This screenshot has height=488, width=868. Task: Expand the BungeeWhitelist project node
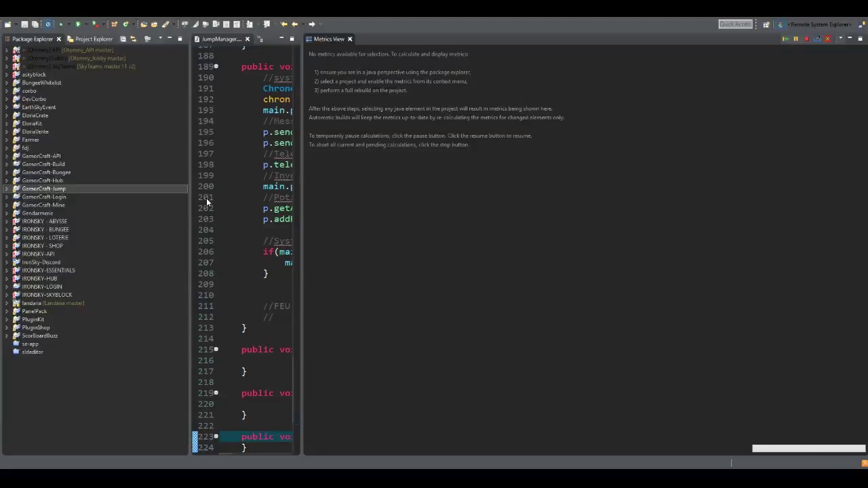click(7, 83)
